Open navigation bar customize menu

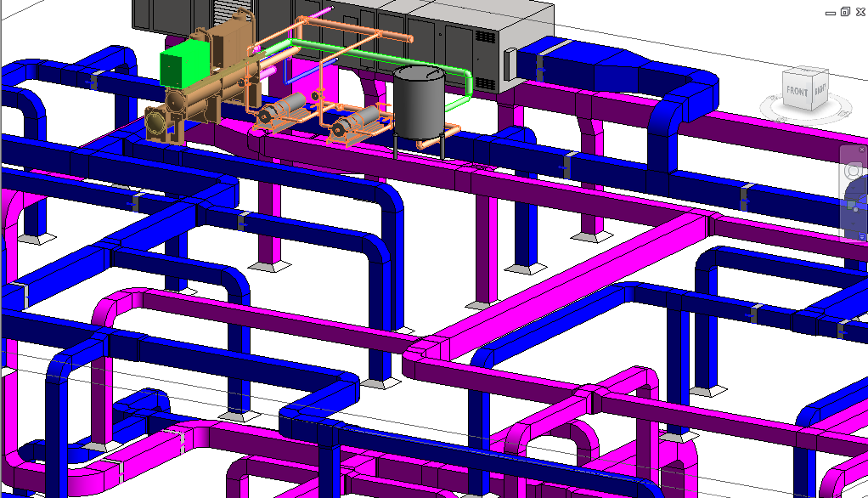tap(862, 236)
